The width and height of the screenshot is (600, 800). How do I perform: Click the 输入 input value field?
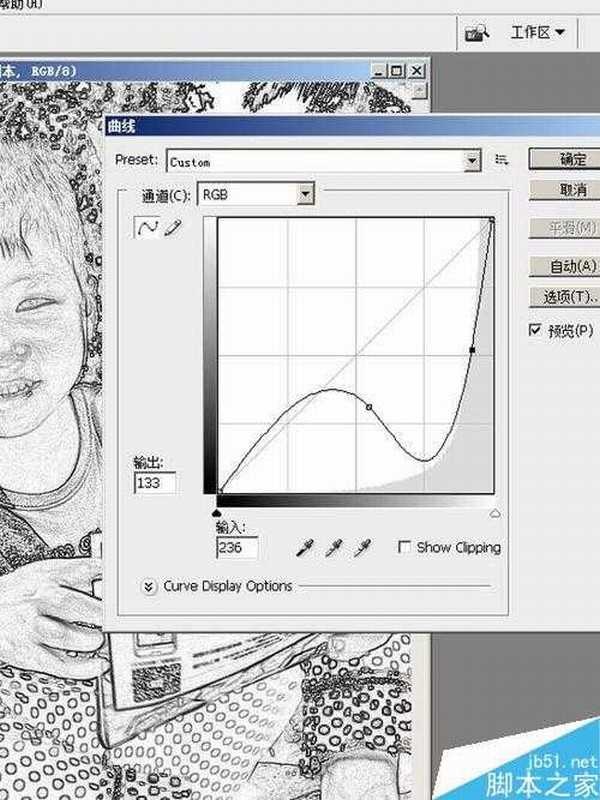click(237, 548)
